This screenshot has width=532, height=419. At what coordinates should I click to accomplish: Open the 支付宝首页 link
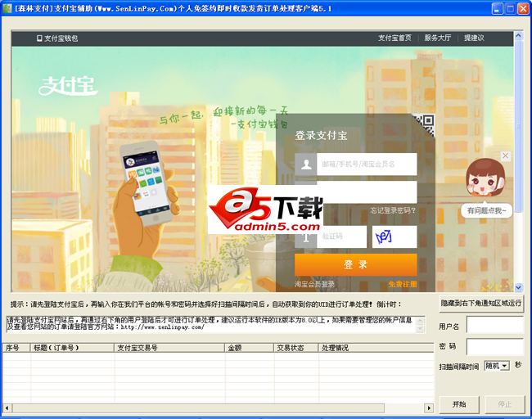click(394, 38)
